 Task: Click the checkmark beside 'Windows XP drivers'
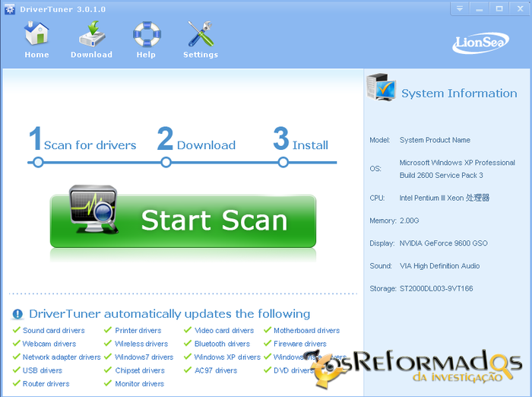pos(188,356)
